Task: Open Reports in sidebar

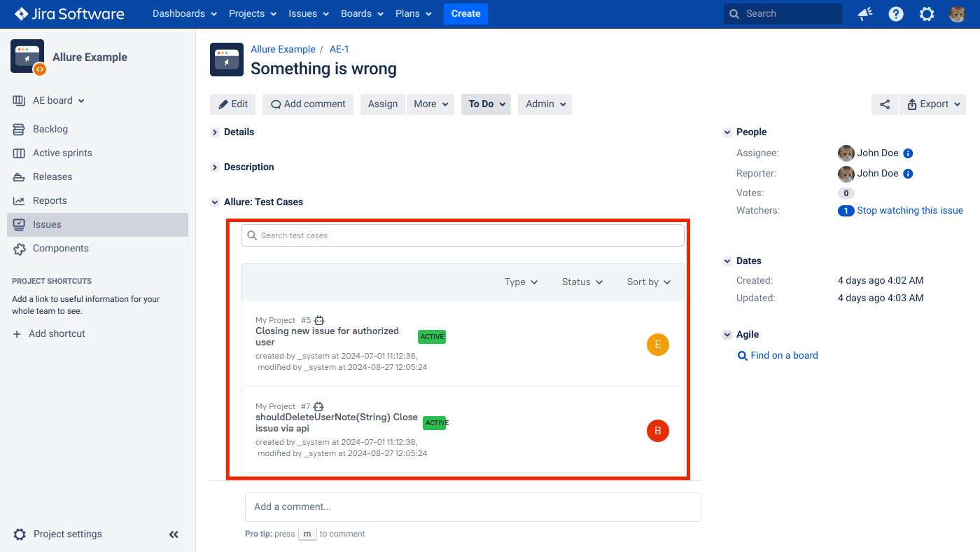Action: point(97,200)
